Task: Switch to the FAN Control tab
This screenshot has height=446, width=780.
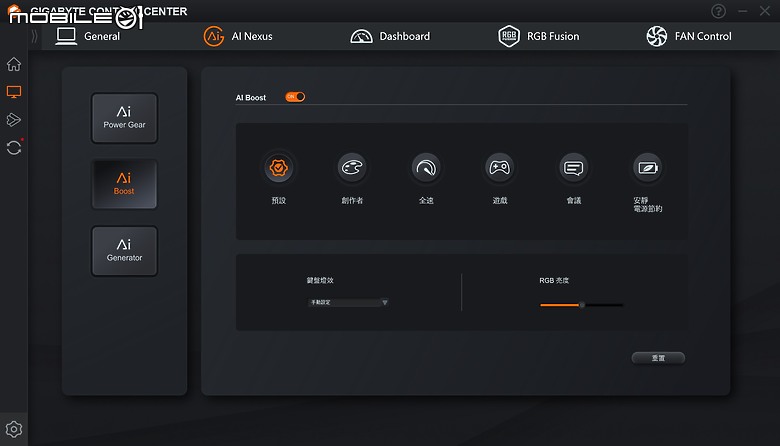Action: tap(688, 36)
